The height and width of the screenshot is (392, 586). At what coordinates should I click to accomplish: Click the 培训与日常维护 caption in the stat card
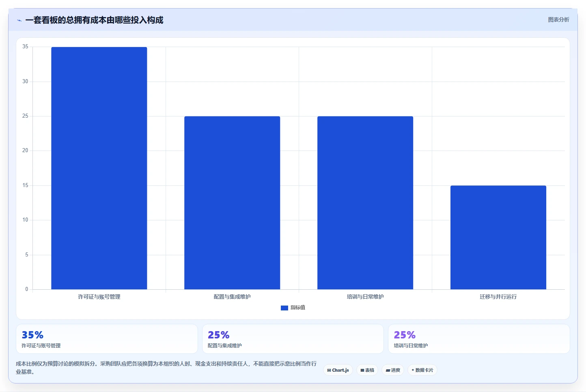pos(411,346)
